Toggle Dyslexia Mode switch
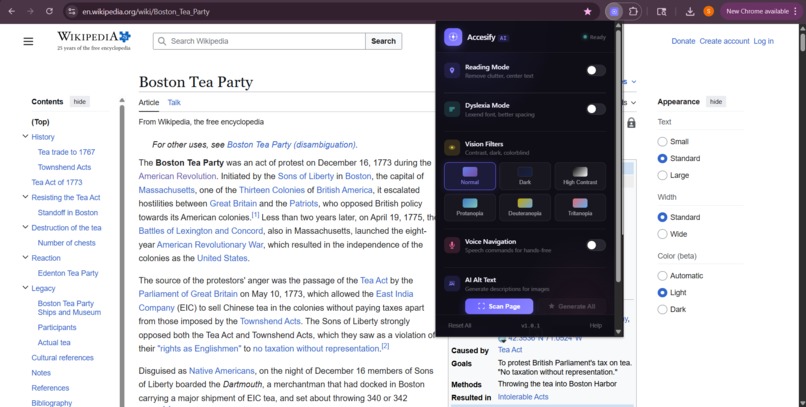The image size is (806, 407). (x=596, y=109)
